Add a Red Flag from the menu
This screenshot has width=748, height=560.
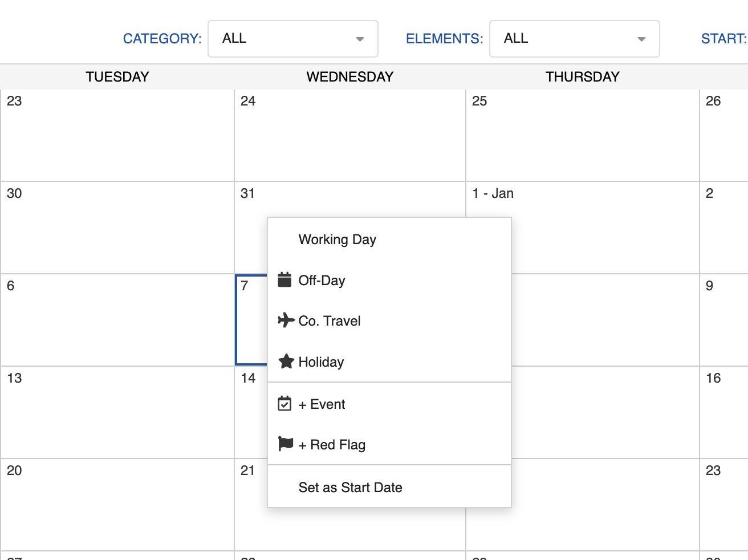[x=332, y=444]
